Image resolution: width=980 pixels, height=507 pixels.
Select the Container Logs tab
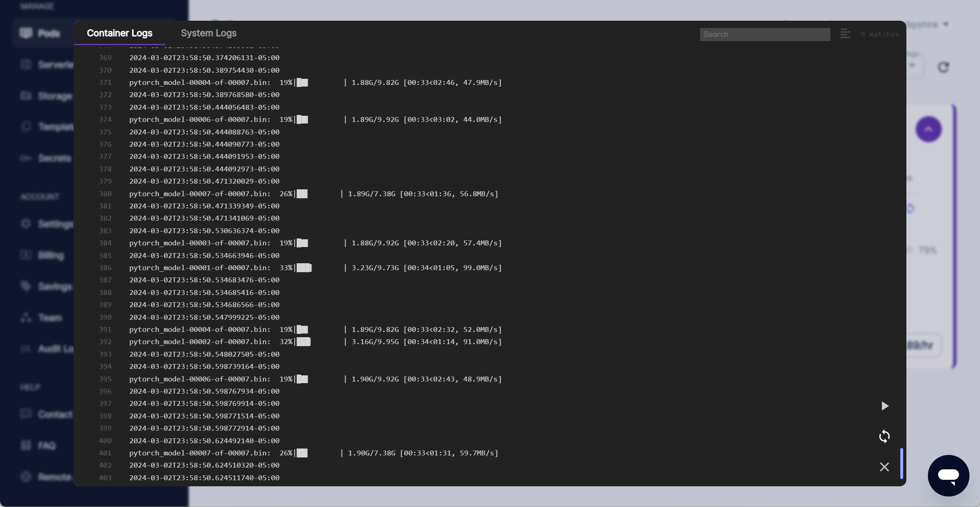pos(120,33)
